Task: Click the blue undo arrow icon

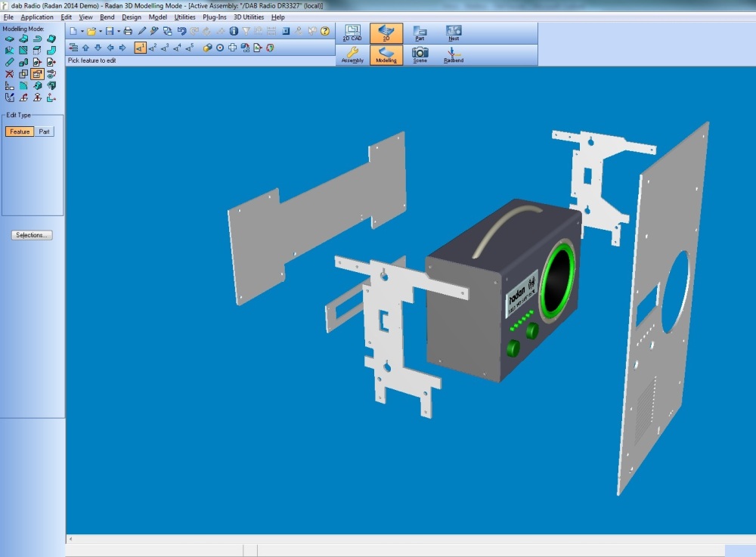Action: [x=181, y=31]
